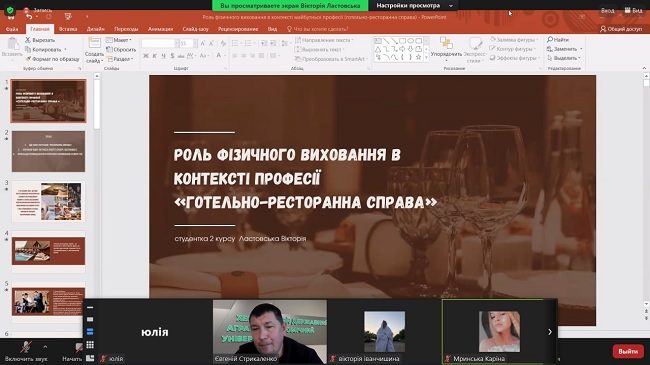The width and height of the screenshot is (650, 365).
Task: Open Shape Outline (Контур фигуры) dropdown
Action: (x=513, y=49)
